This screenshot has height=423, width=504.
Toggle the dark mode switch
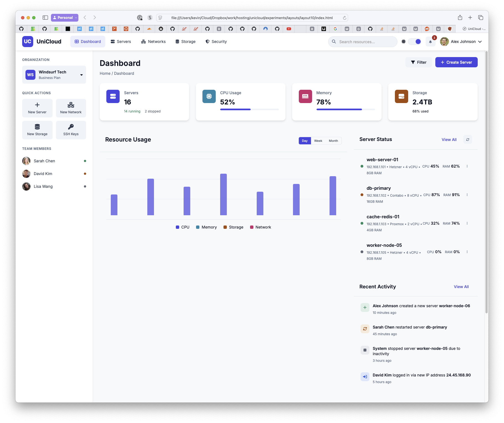[415, 42]
